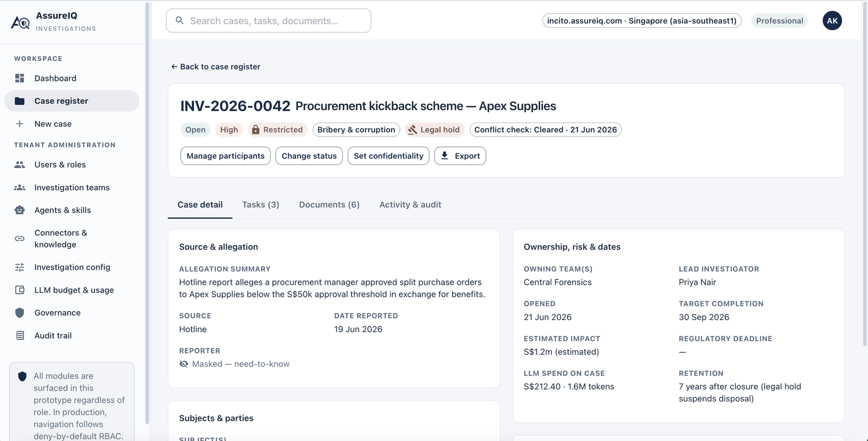Image resolution: width=868 pixels, height=441 pixels.
Task: Click the masked eye icon beside Reporter
Action: [x=184, y=364]
